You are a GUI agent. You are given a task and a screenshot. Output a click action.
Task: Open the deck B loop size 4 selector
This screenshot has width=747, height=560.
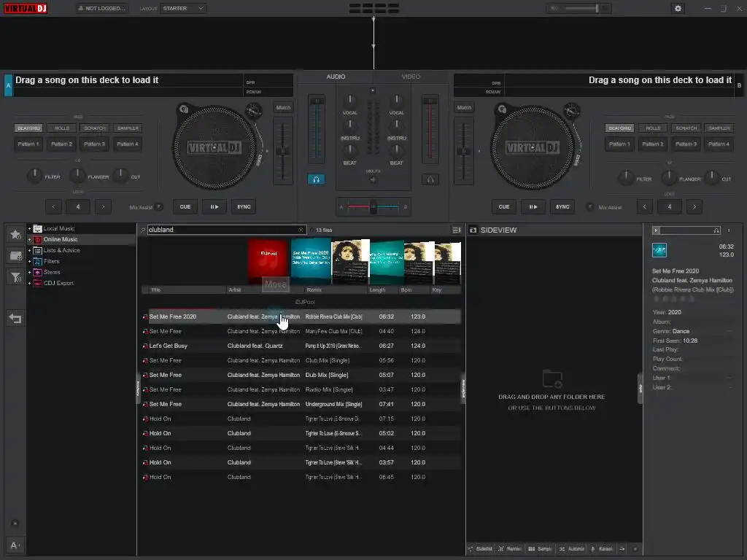pyautogui.click(x=670, y=206)
